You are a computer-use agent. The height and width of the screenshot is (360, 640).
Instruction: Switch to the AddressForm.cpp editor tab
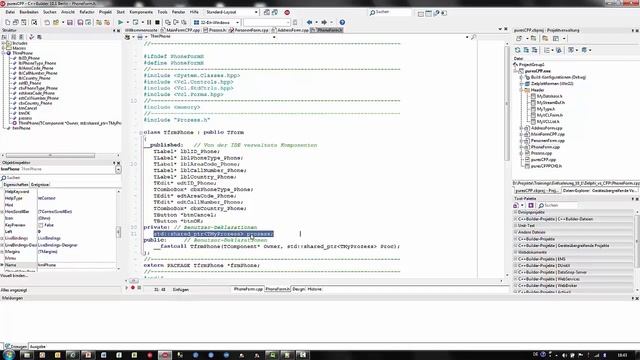pos(291,30)
